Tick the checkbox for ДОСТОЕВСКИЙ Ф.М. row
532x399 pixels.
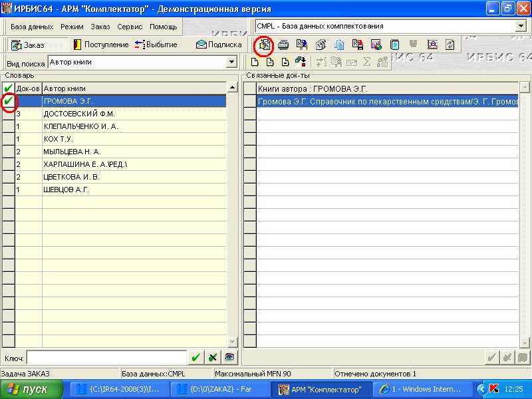[x=9, y=114]
